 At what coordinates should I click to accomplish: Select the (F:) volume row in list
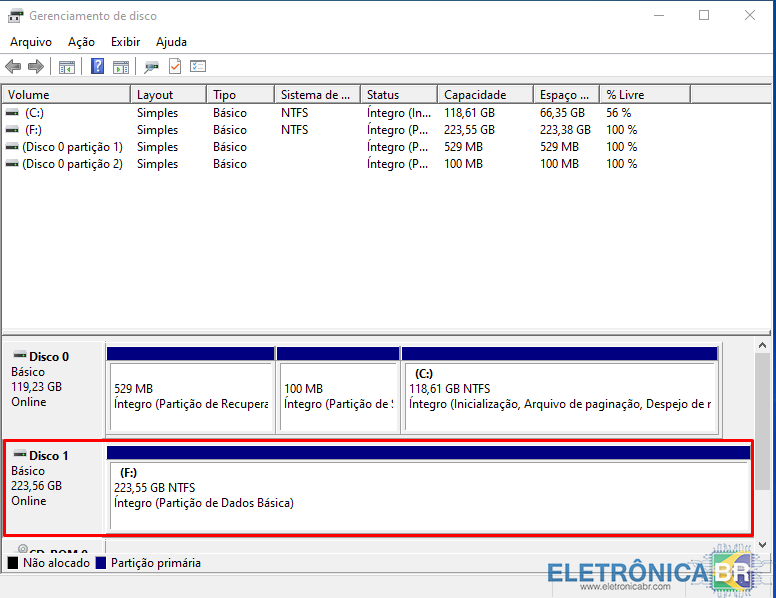click(x=34, y=130)
